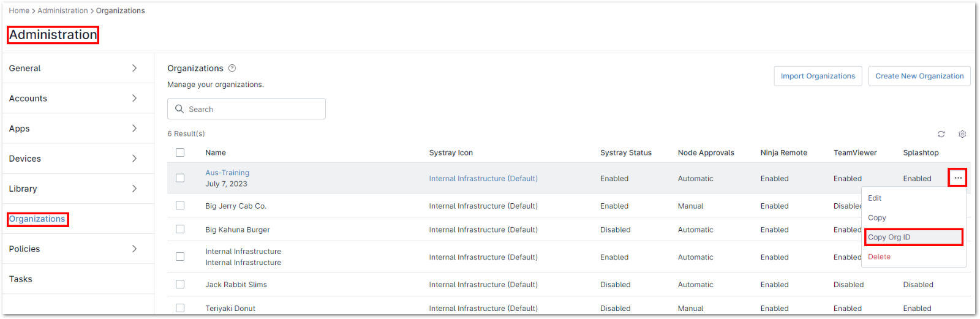Sort by Systray Status column header
The width and height of the screenshot is (980, 319).
[626, 152]
